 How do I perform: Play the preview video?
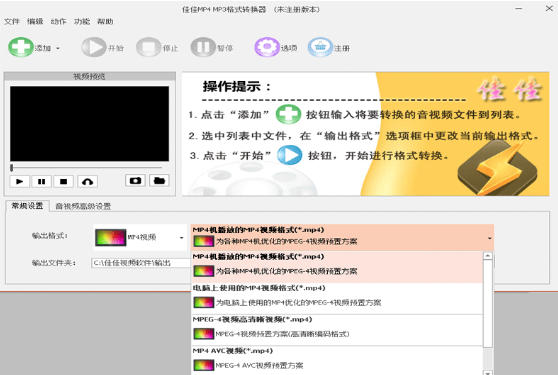[x=20, y=181]
